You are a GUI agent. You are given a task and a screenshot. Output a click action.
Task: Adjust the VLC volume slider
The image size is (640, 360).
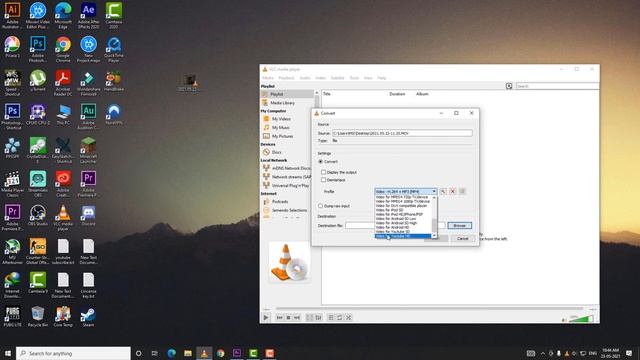point(580,318)
